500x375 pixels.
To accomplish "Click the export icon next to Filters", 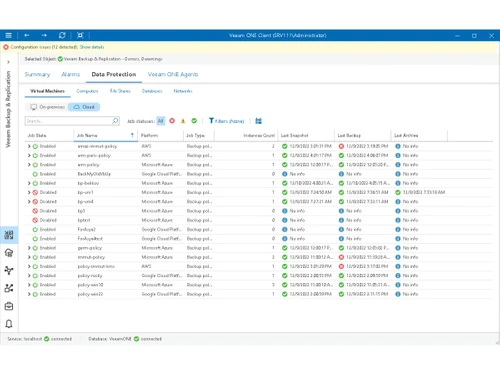I will point(258,121).
